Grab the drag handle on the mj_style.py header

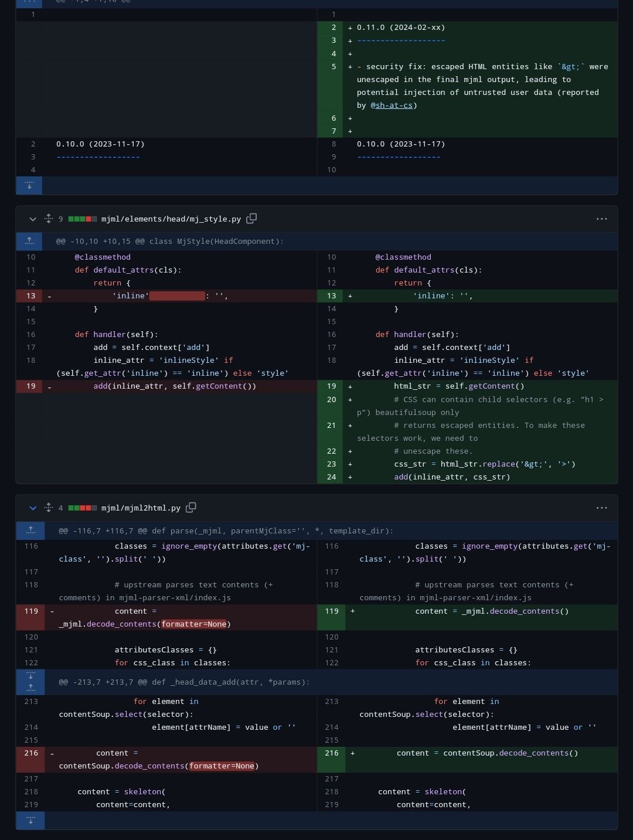pos(48,218)
